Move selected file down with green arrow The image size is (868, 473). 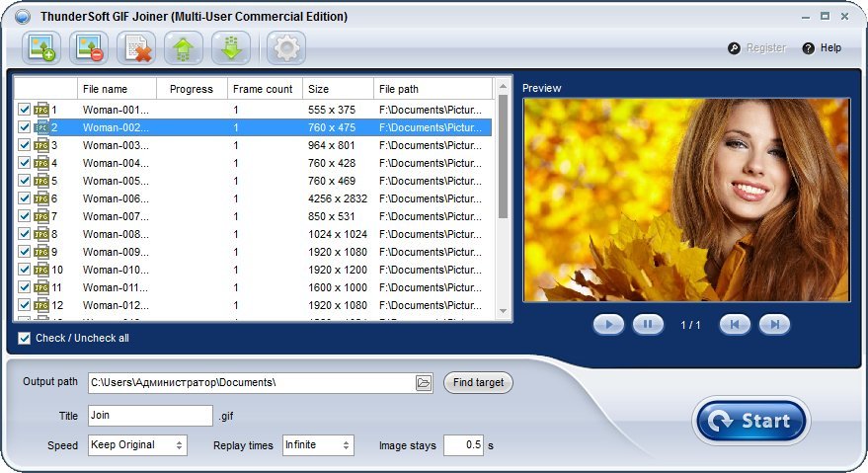click(231, 48)
